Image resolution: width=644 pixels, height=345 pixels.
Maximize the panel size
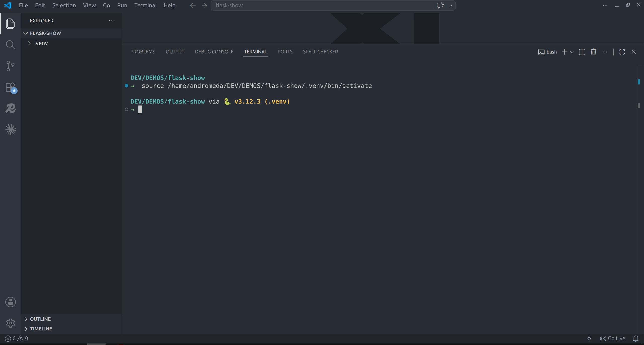coord(622,52)
